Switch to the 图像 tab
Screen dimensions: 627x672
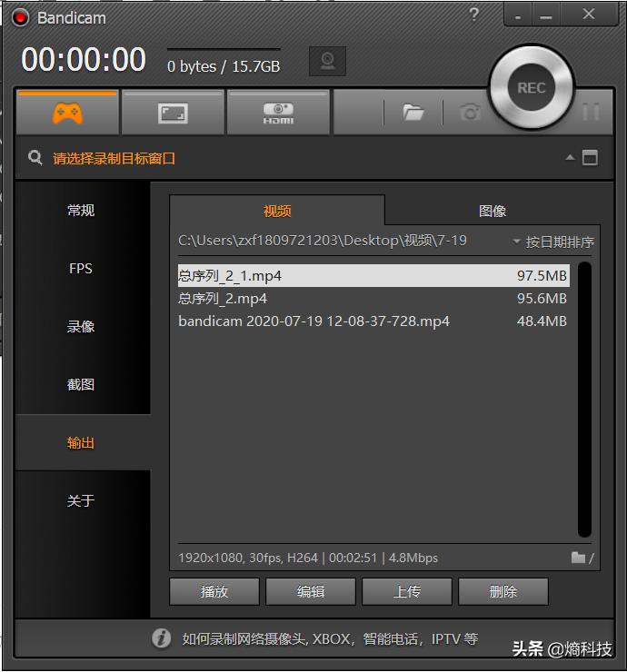pos(493,211)
